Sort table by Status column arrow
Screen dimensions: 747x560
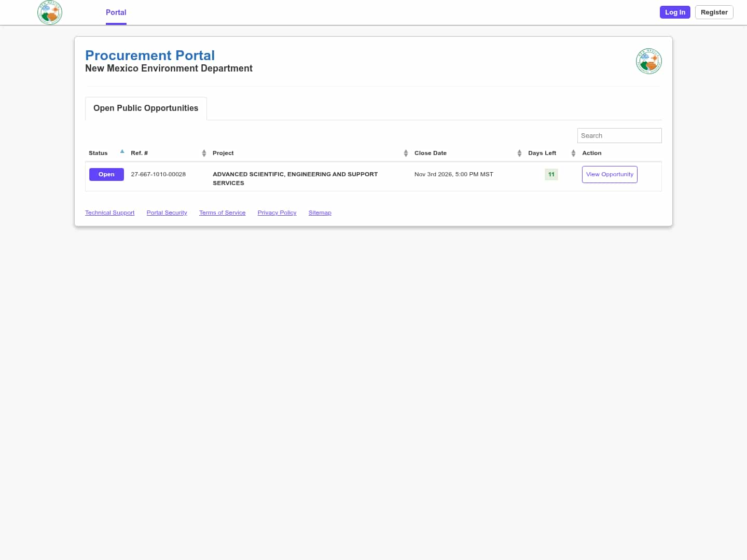coord(122,152)
